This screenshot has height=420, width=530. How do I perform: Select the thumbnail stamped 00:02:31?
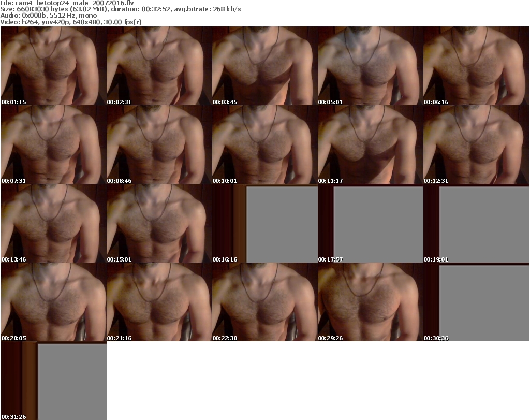(x=159, y=66)
